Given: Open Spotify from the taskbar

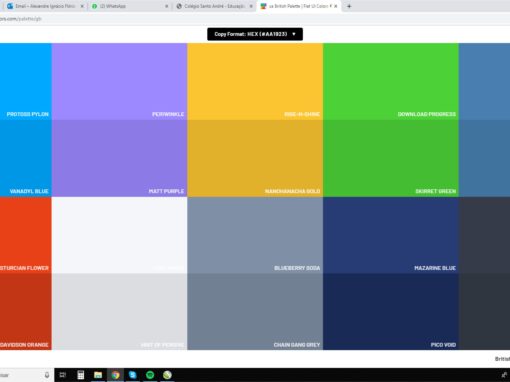Looking at the screenshot, I should (x=150, y=375).
